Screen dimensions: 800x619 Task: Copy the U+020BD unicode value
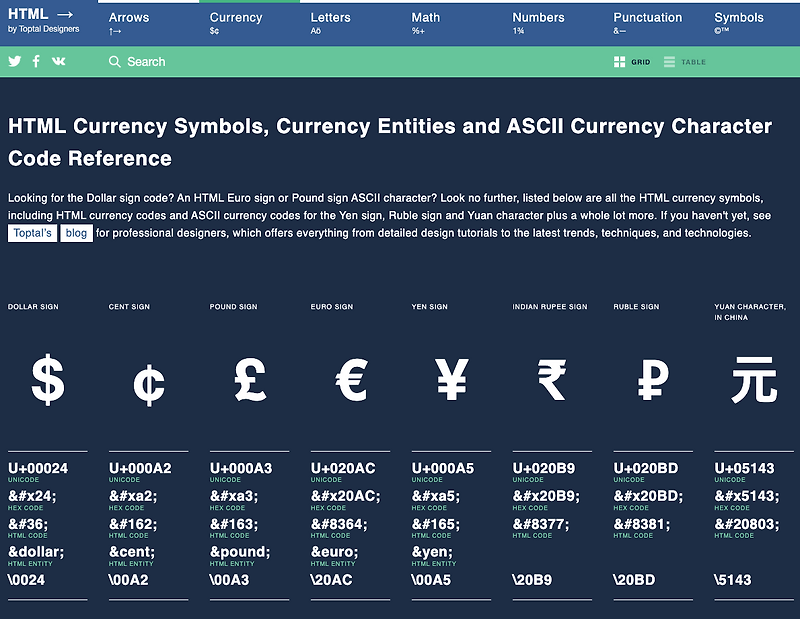coord(646,468)
